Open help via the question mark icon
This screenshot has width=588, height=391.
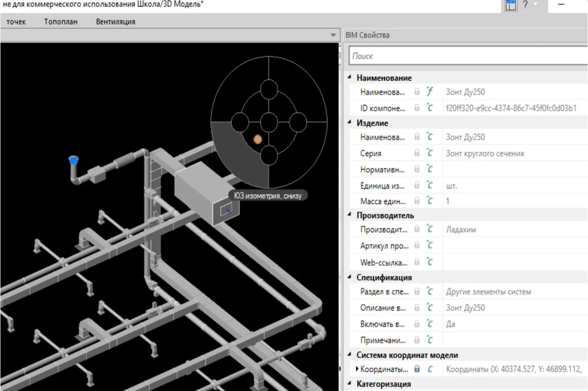pyautogui.click(x=526, y=5)
